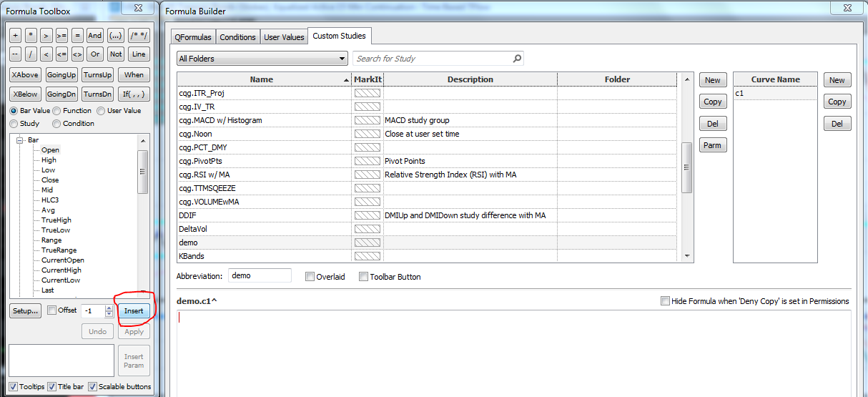Toggle Hide Formula when Deny Copy checkbox
The width and height of the screenshot is (868, 397).
click(666, 301)
